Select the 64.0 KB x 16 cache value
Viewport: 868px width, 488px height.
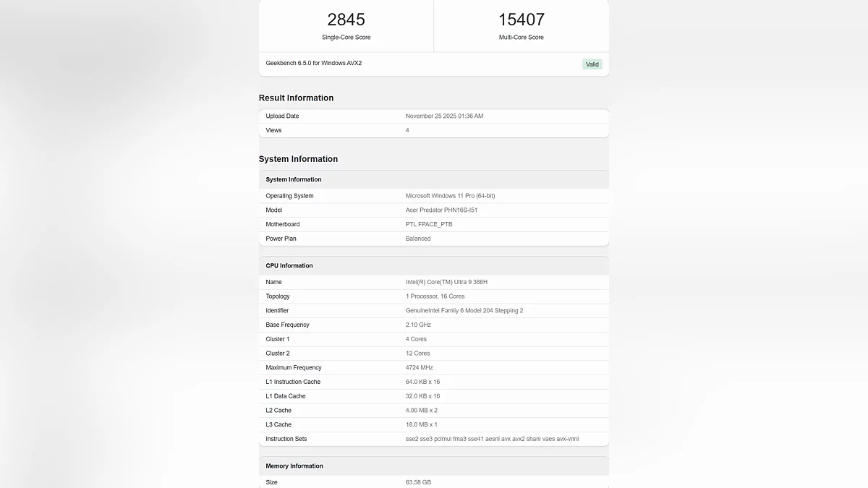[x=423, y=382]
